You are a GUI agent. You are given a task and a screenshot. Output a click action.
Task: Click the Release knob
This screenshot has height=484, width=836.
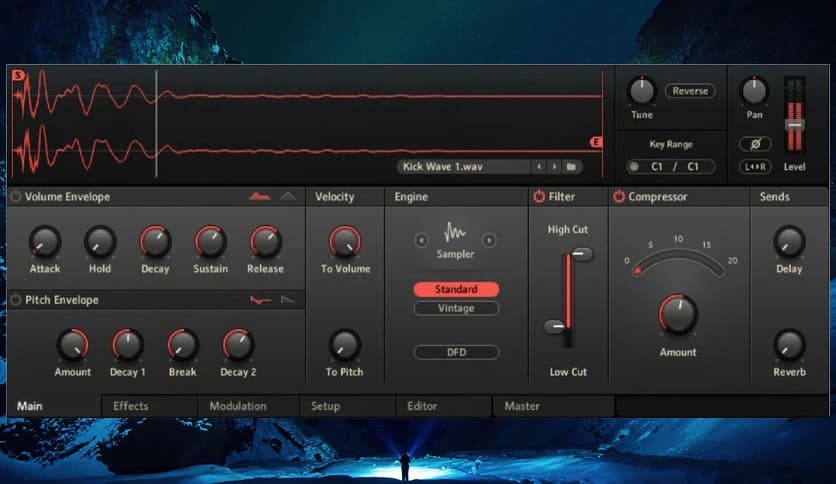(266, 241)
